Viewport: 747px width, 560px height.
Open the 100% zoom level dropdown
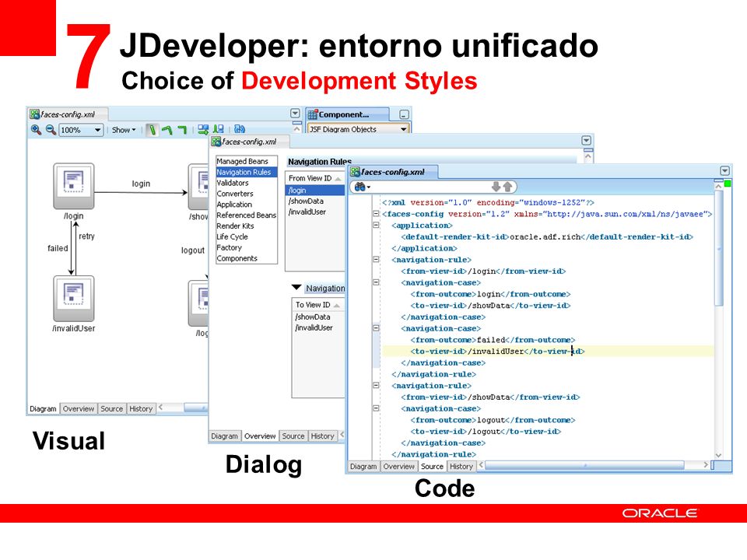click(98, 130)
